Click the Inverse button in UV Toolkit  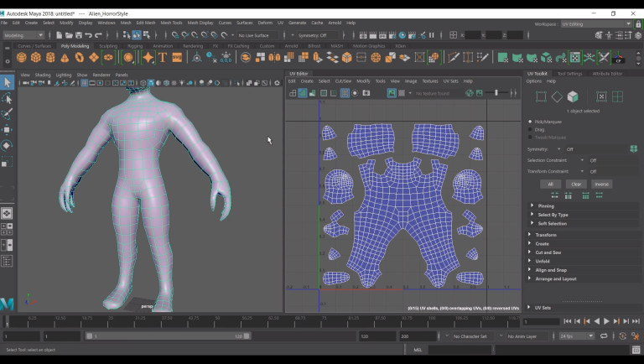point(602,184)
